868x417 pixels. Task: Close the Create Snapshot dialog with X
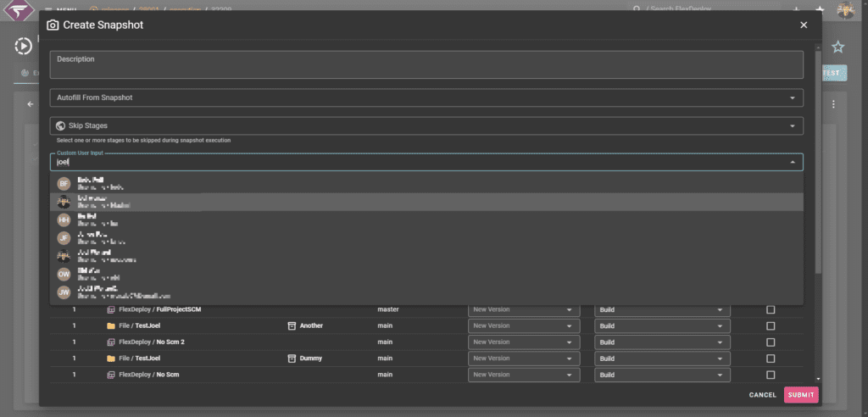click(804, 25)
